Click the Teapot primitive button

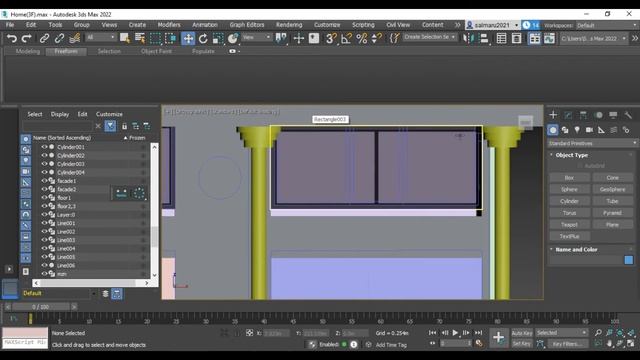pyautogui.click(x=569, y=224)
